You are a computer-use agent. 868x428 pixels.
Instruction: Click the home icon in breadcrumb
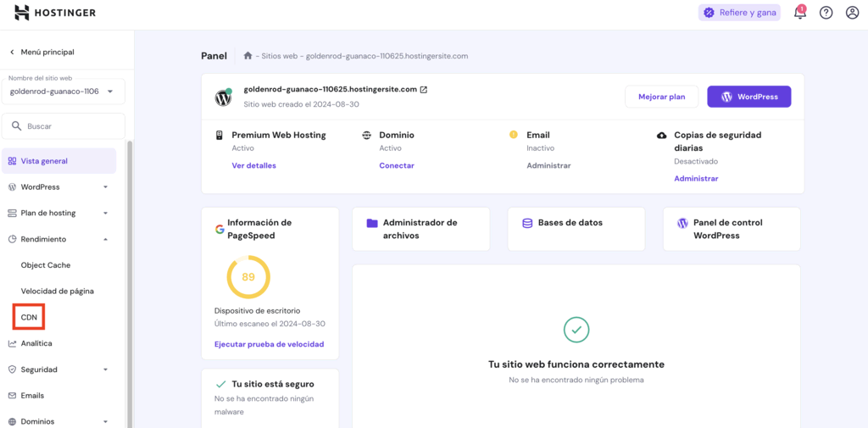(248, 56)
